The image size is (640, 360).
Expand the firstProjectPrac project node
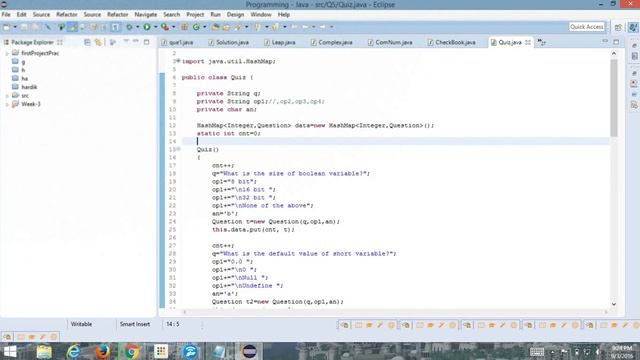7,53
